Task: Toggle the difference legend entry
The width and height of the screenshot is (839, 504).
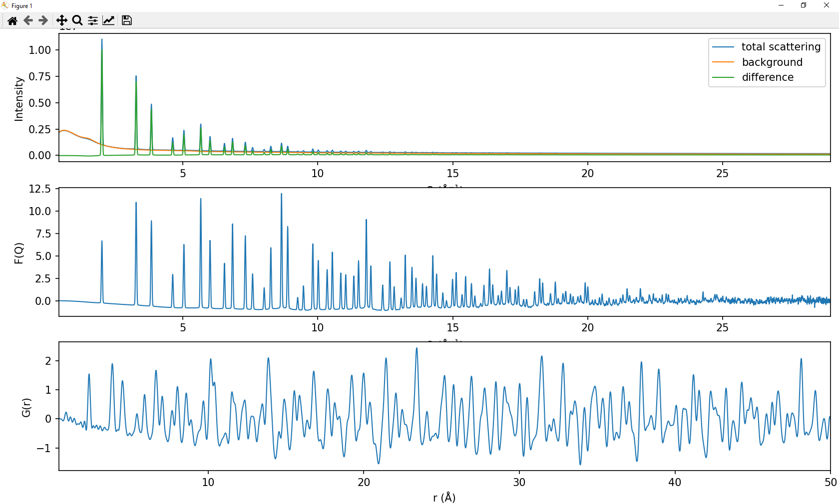Action: (x=767, y=77)
